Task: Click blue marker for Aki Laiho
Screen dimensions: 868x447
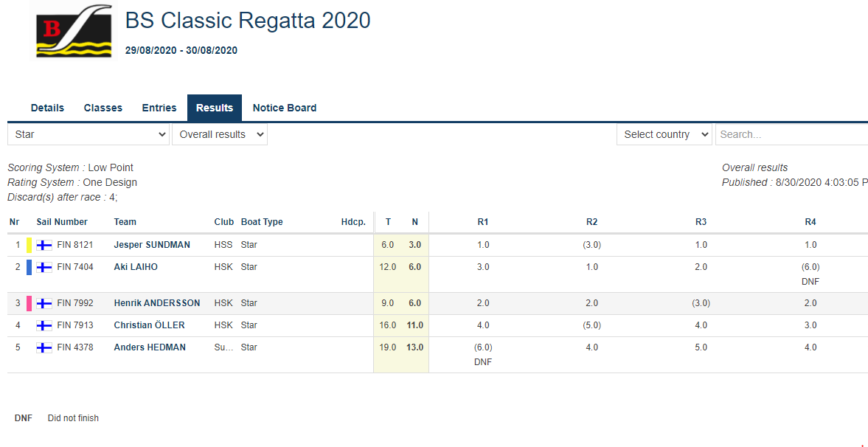Action: [29, 267]
